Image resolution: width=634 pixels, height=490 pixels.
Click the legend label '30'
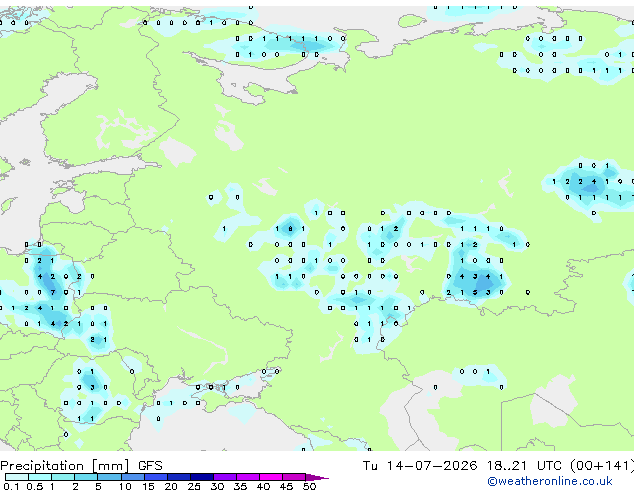(x=217, y=486)
